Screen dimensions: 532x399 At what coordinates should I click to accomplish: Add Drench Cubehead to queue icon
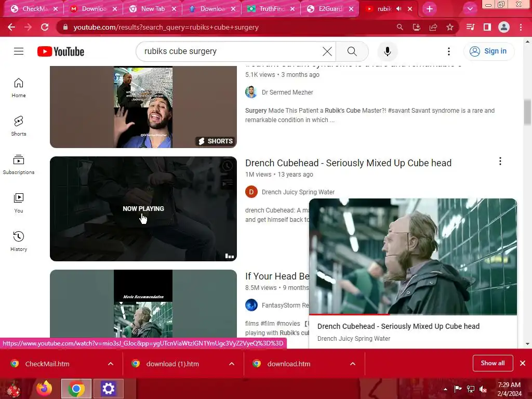228,183
